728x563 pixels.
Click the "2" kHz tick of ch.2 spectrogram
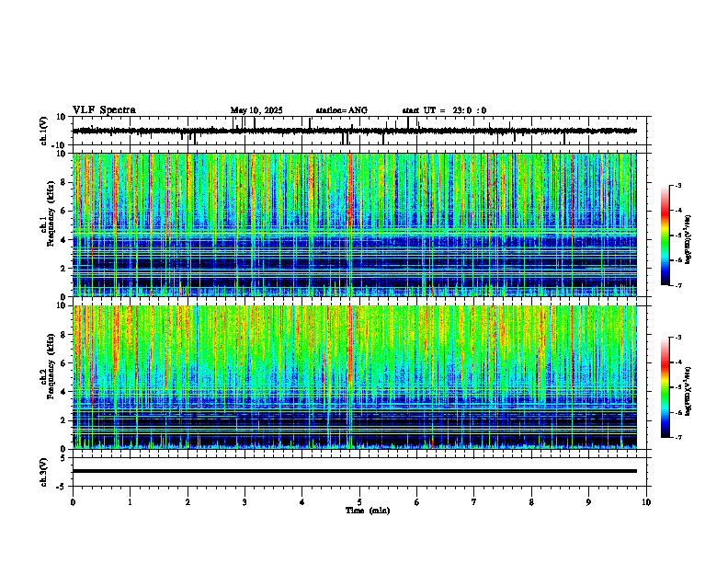point(64,420)
